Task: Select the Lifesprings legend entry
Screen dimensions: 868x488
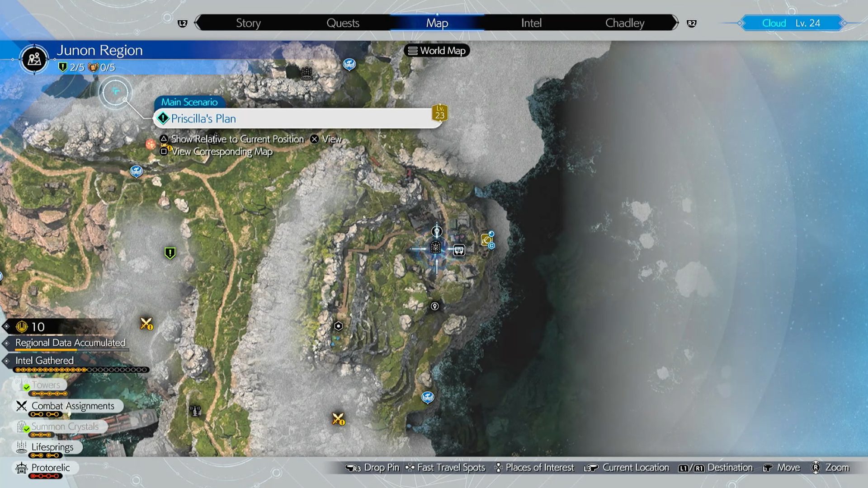Action: [x=48, y=447]
